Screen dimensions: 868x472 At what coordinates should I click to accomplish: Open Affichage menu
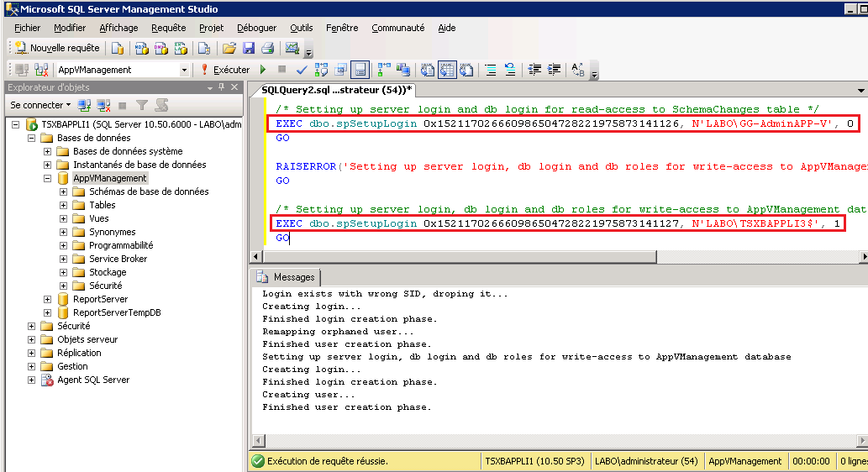tap(118, 28)
